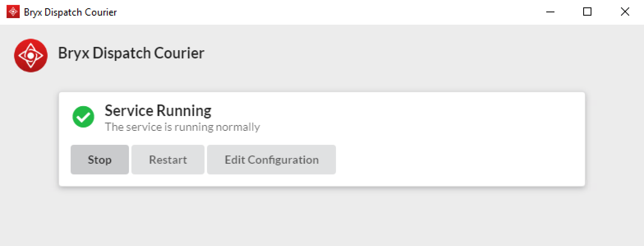The width and height of the screenshot is (644, 246).
Task: Click the Bryx Dispatch Courier header title
Action: pyautogui.click(x=131, y=53)
